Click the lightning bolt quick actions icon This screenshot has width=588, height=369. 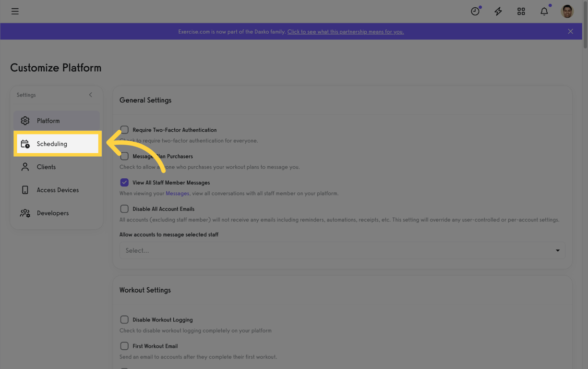(x=498, y=11)
